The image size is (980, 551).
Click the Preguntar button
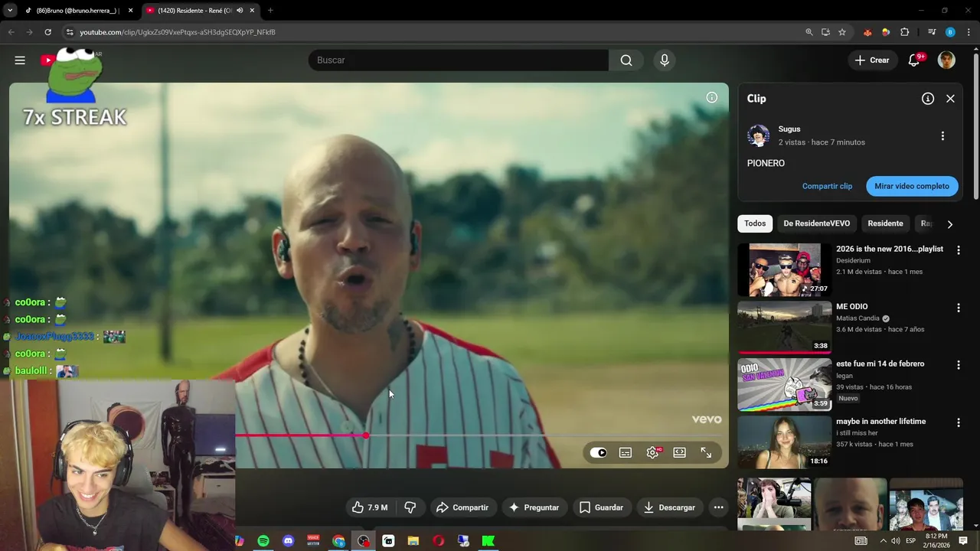point(534,507)
